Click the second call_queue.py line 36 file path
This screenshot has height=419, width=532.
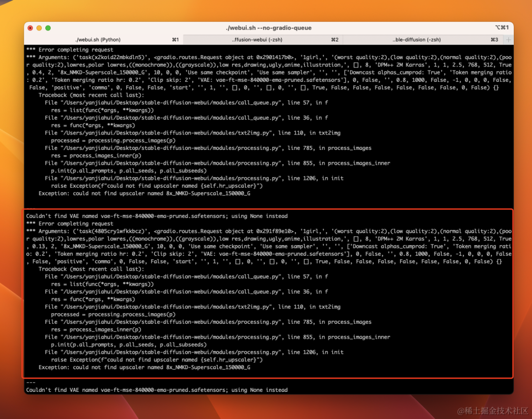tap(186, 292)
